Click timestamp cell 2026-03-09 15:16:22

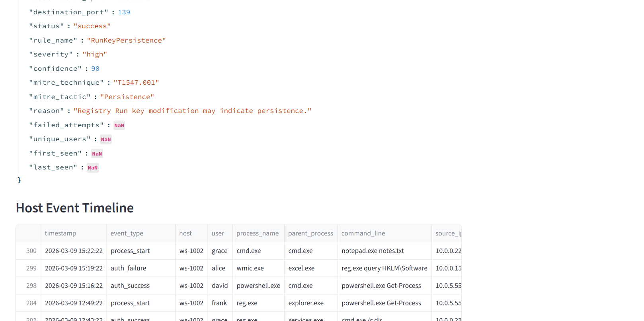click(74, 286)
